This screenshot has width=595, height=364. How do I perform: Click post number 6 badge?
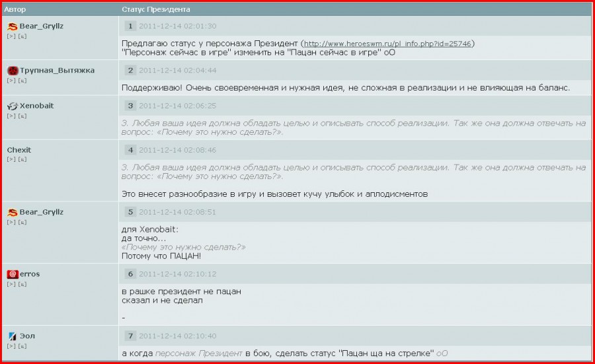tap(130, 273)
